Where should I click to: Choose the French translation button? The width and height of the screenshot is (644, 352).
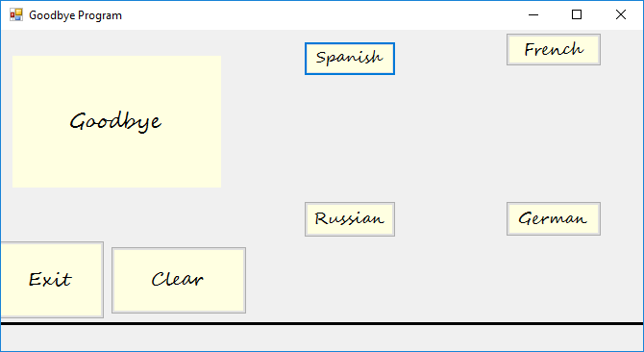[x=554, y=50]
